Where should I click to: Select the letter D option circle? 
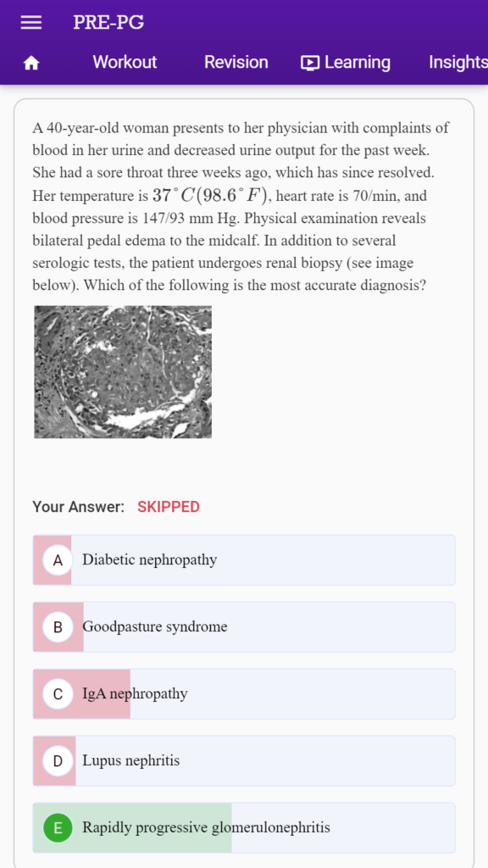pos(58,761)
